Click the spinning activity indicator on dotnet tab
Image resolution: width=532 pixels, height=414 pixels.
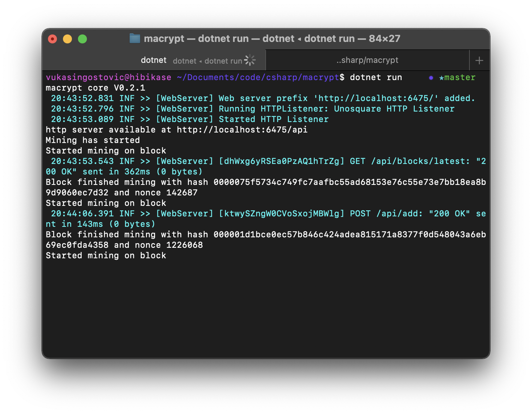250,60
